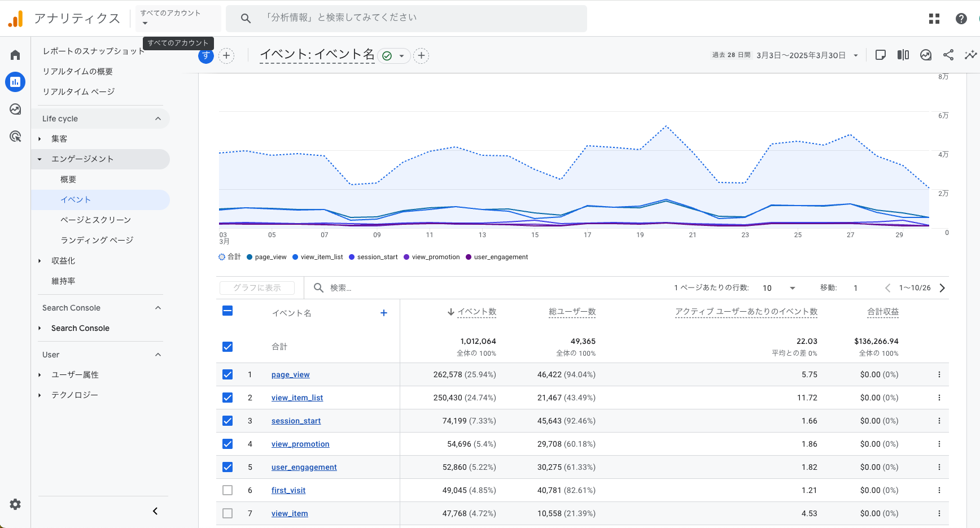Open the view_promotion event link
Image resolution: width=980 pixels, height=528 pixels.
[x=300, y=444]
